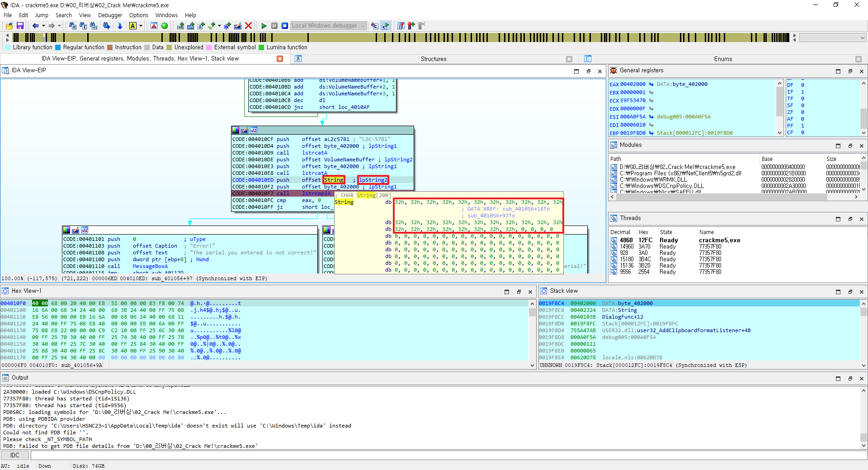
Task: Convert to code using the CODE icon
Action: [x=180, y=26]
